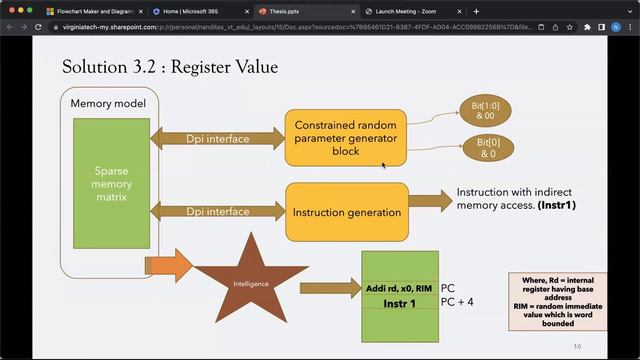The image size is (640, 360).
Task: Close the Launch Meeting - Zoom tab
Action: 459,11
